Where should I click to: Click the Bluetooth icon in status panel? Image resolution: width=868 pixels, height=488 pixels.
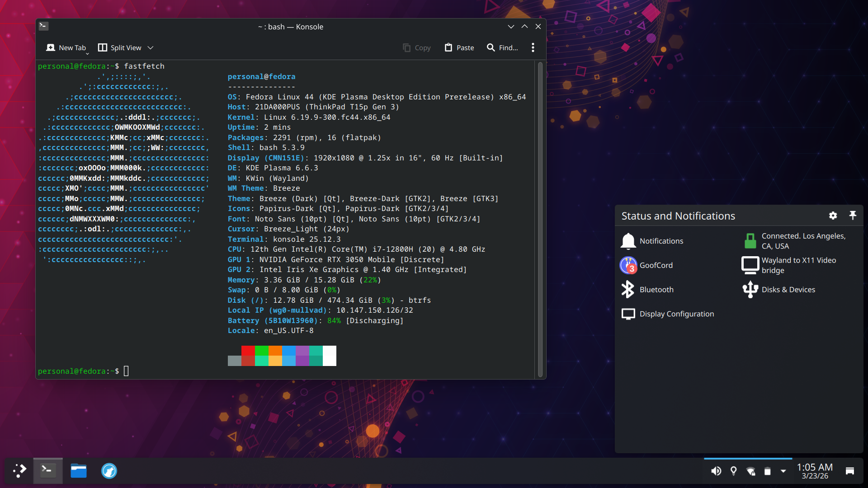[x=628, y=290]
